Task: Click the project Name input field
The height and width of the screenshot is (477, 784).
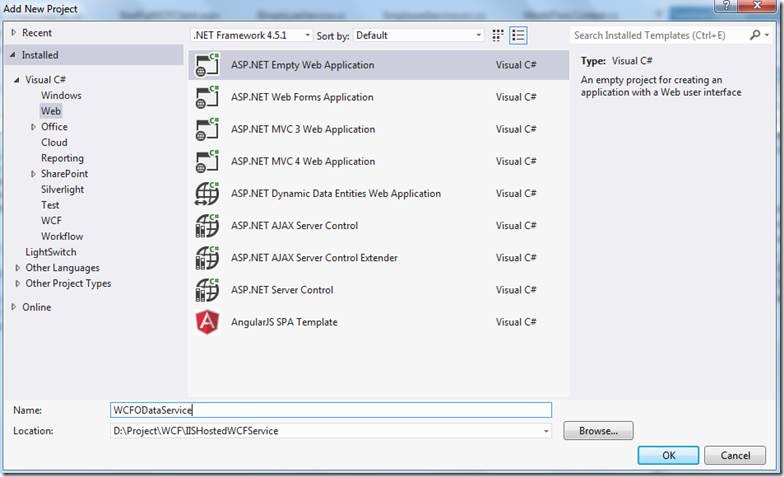Action: coord(330,410)
